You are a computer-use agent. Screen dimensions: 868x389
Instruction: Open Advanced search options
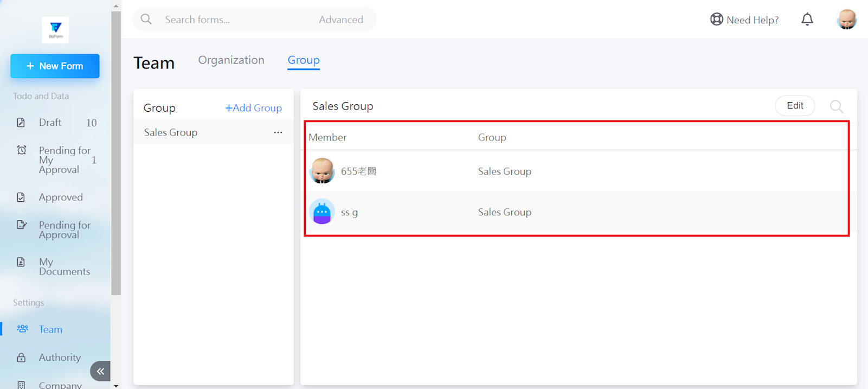click(x=340, y=20)
